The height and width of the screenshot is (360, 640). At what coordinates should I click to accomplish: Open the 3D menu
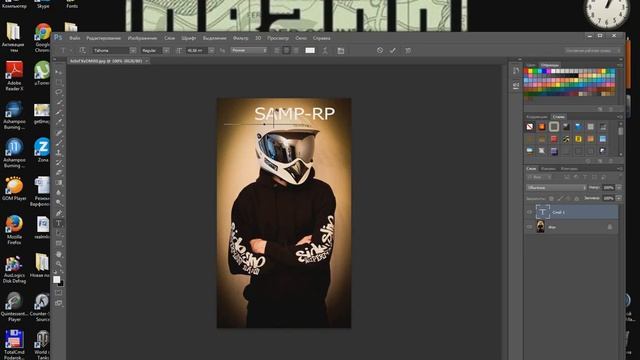258,38
